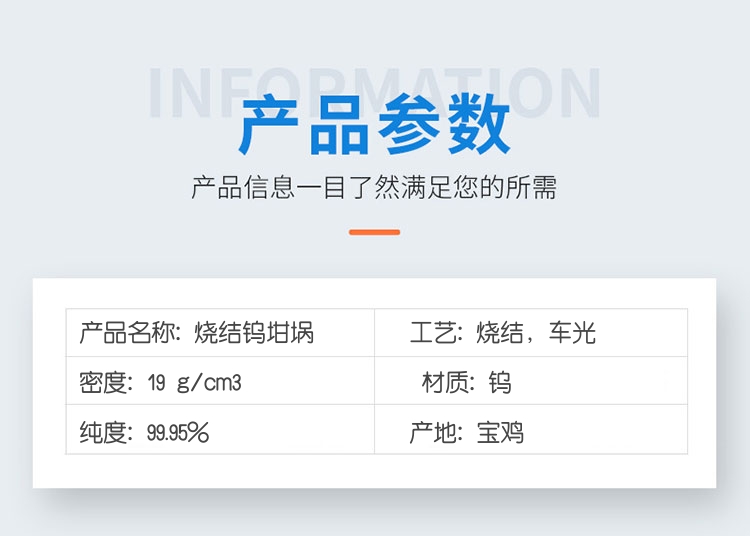
Task: Click 车光 in the 工艺 value
Action: point(573,333)
